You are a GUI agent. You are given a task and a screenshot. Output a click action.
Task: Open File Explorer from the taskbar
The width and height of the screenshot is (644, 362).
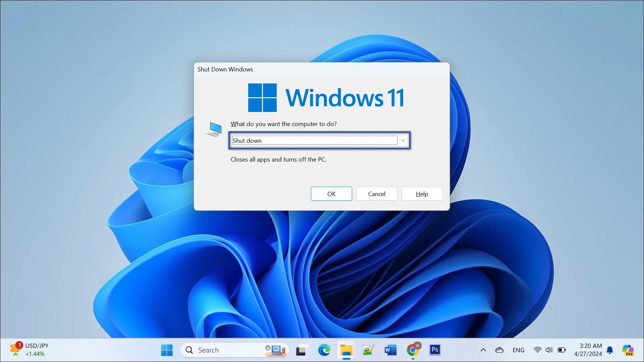[x=346, y=350]
